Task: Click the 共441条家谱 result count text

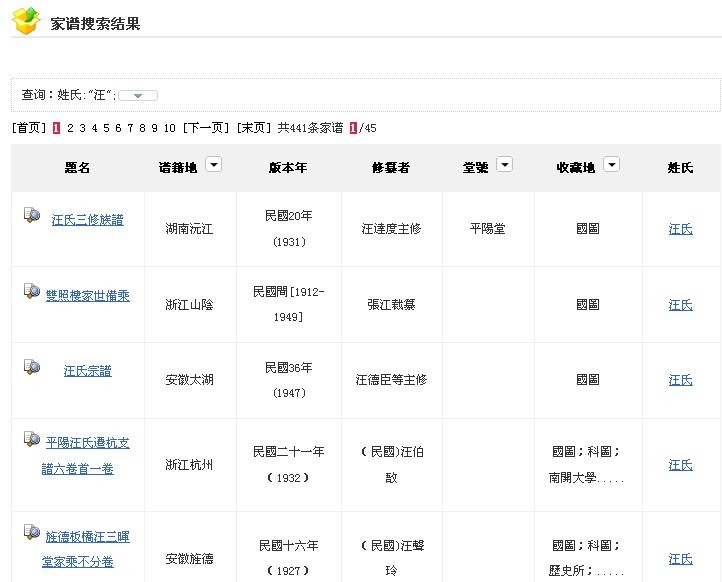Action: tap(310, 128)
